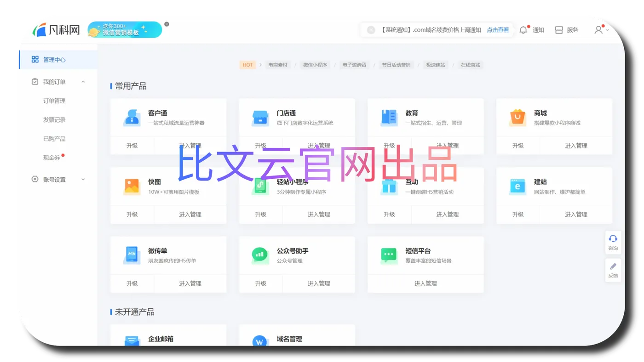Click the 企业邮箱 envelope icon
The height and width of the screenshot is (362, 644).
(x=132, y=341)
